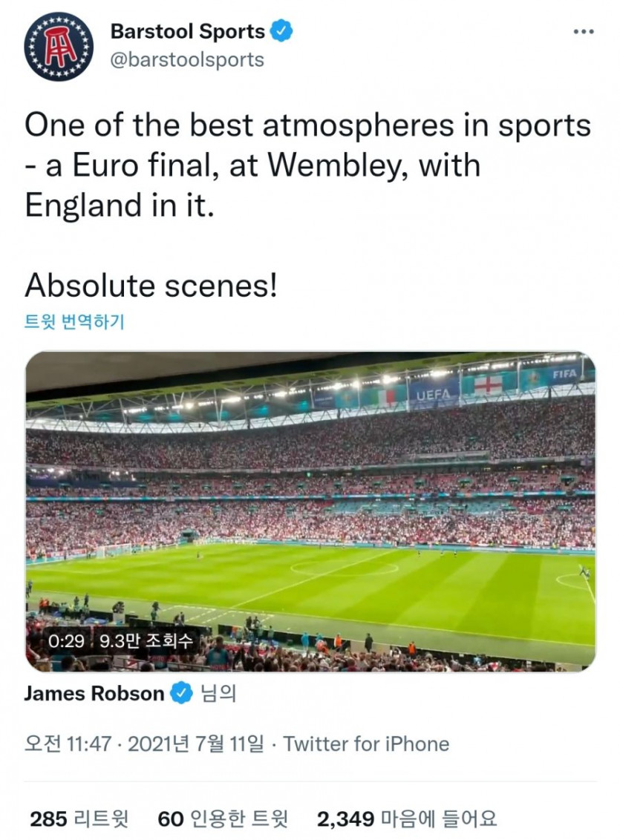Click the tweet text about Wembley
Screen dimensions: 620x840
[307, 165]
